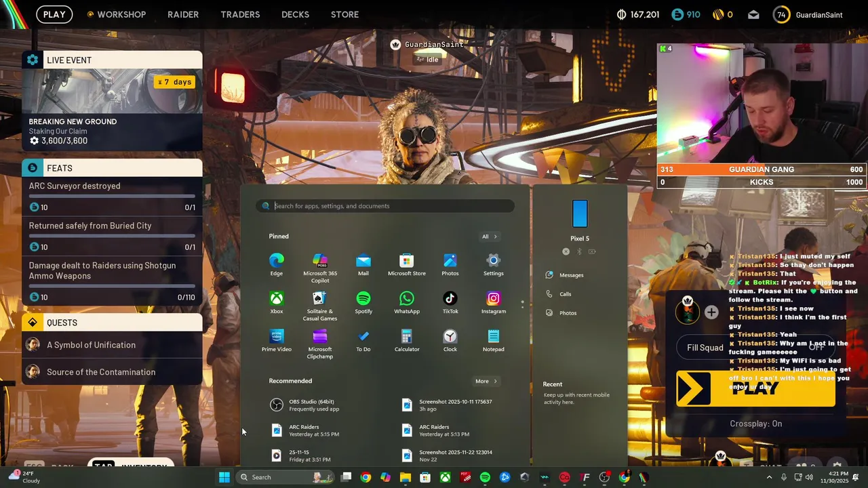
Task: Open quest Source of the Contamination
Action: click(112, 372)
